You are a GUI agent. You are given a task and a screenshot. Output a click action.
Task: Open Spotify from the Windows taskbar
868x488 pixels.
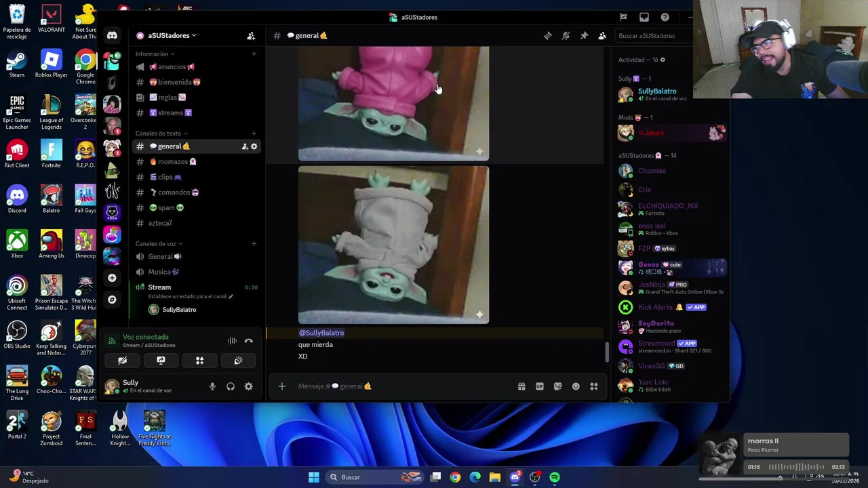555,477
